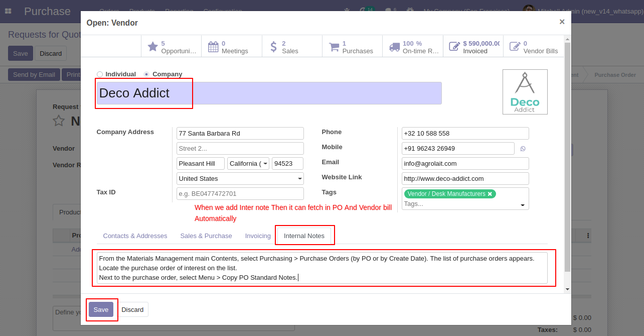Open the On-time Rate truck stat button
The width and height of the screenshot is (644, 336).
coord(413,47)
